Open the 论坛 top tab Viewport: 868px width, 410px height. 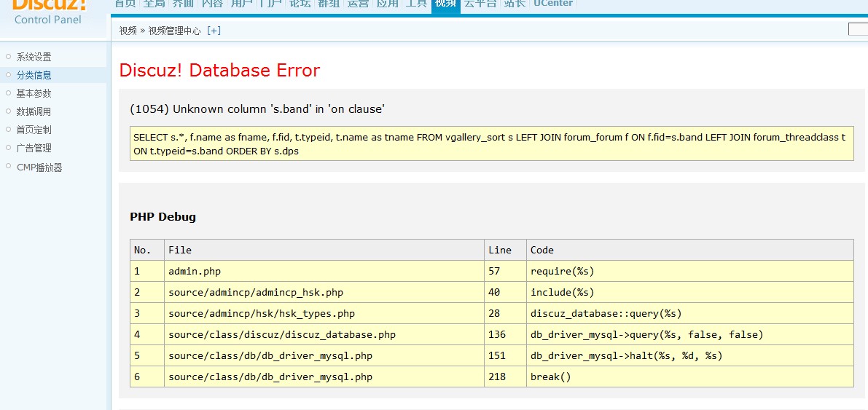tap(300, 4)
